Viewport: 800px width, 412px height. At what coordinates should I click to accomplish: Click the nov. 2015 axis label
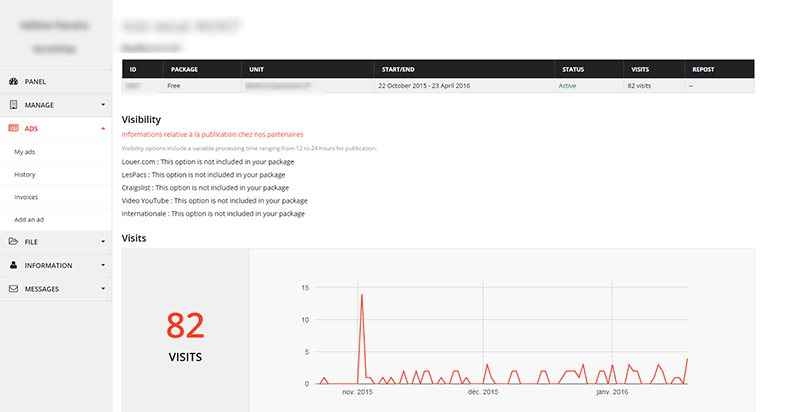click(x=357, y=392)
